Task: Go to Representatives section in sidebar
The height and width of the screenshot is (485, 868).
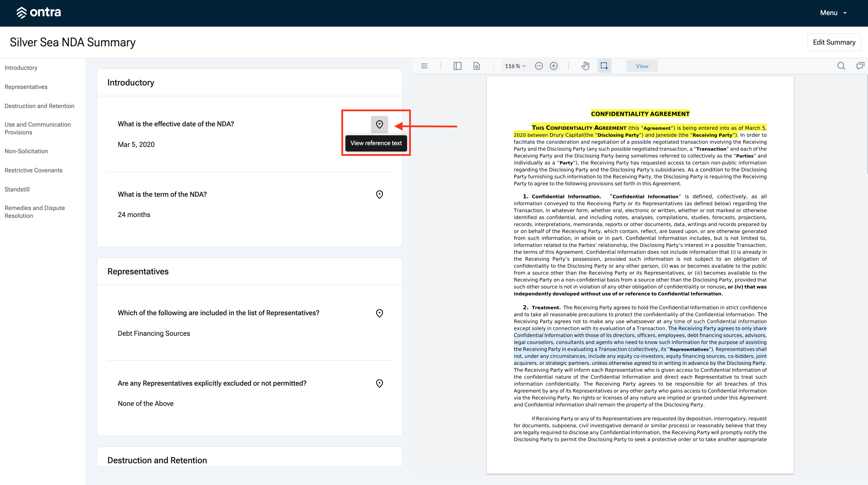Action: [26, 87]
